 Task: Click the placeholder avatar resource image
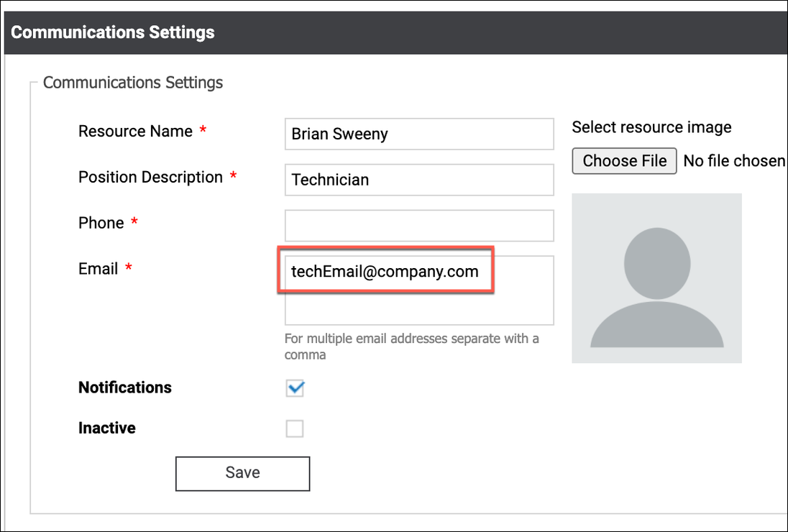(x=656, y=278)
